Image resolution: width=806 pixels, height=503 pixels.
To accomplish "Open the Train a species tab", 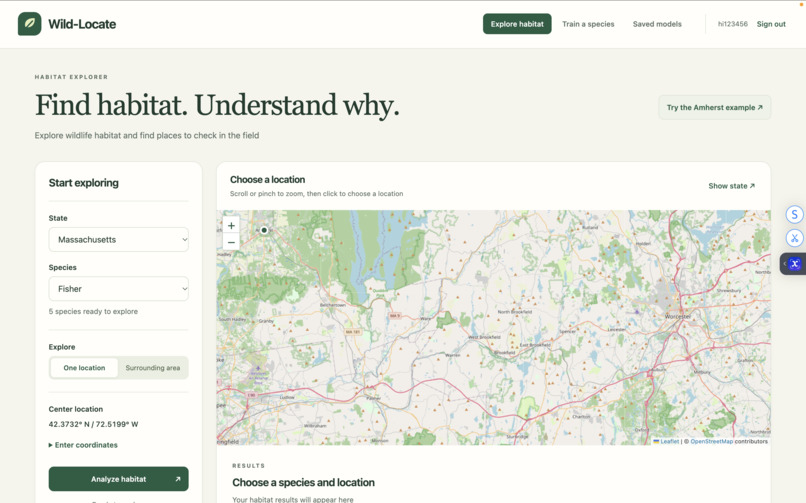I will tap(588, 24).
